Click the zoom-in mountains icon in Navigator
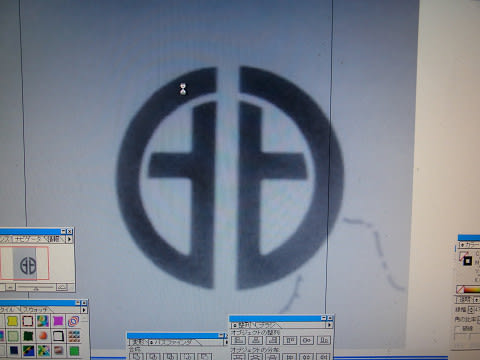The width and height of the screenshot is (480, 360). point(62,287)
